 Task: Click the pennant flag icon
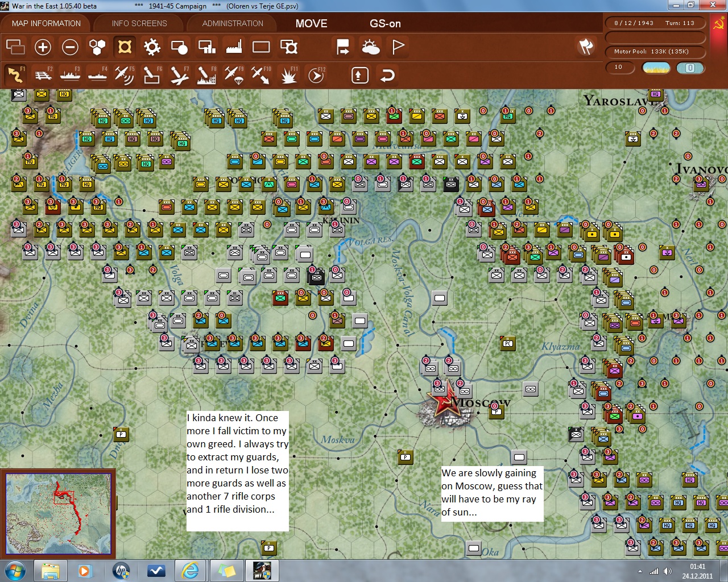pos(398,47)
